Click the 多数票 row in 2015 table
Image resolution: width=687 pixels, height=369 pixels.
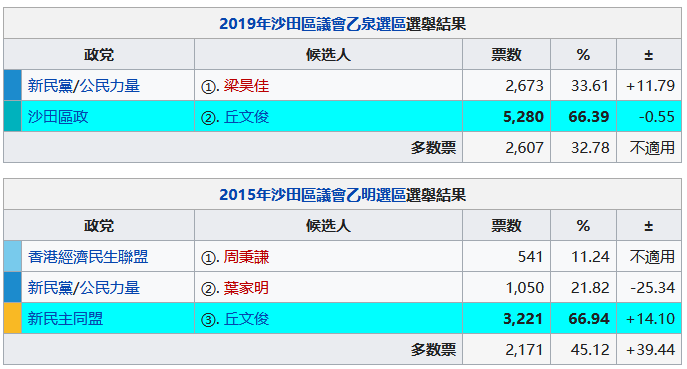(342, 350)
